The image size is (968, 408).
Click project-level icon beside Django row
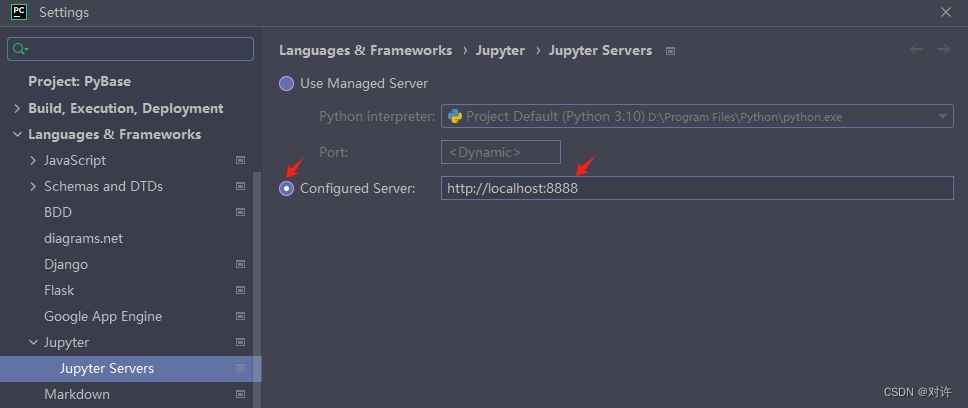[240, 264]
